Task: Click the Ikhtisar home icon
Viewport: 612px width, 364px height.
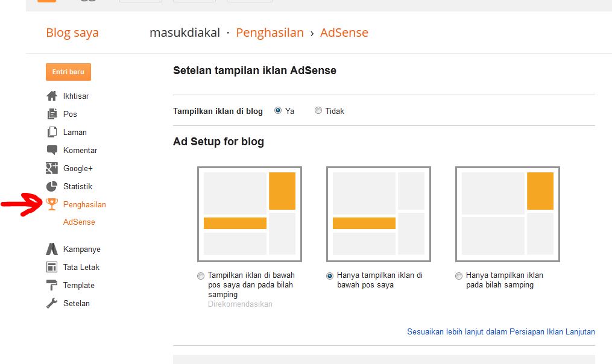Action: [x=52, y=96]
